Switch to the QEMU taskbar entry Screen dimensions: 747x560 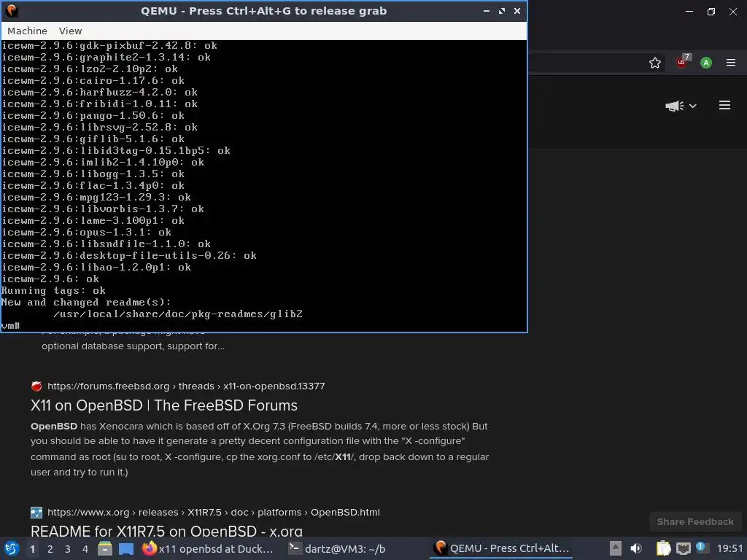pos(502,548)
